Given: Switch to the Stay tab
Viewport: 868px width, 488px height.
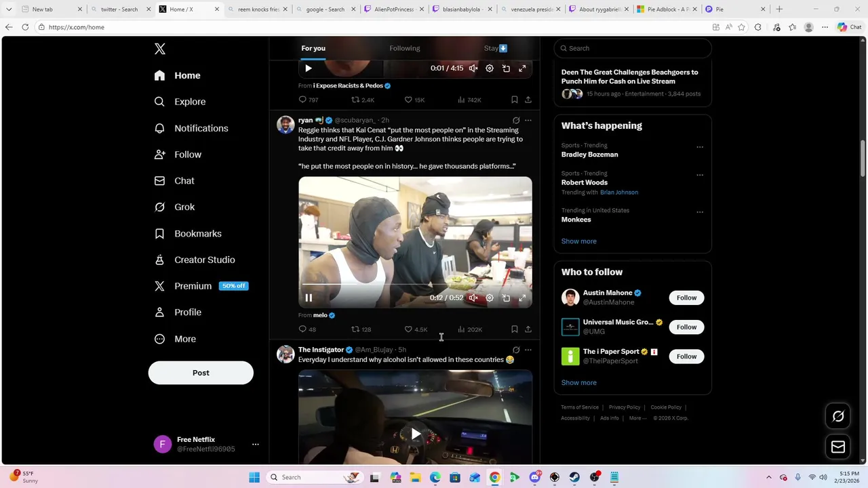Looking at the screenshot, I should 495,48.
